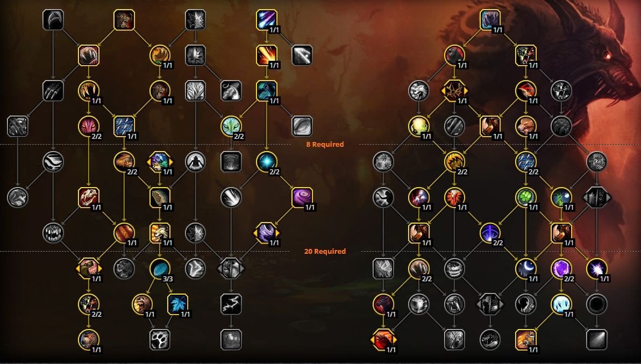
Task: Click the pink cat face talent
Action: pyautogui.click(x=89, y=126)
